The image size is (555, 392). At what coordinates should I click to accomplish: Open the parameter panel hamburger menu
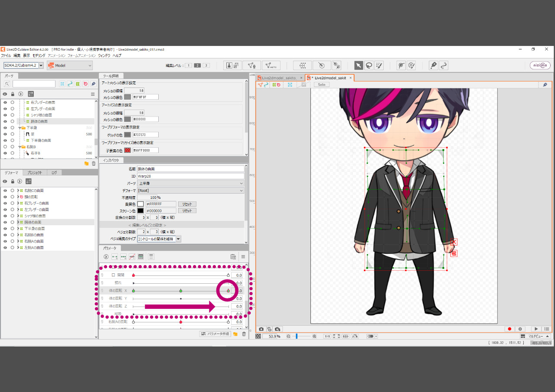click(x=243, y=256)
